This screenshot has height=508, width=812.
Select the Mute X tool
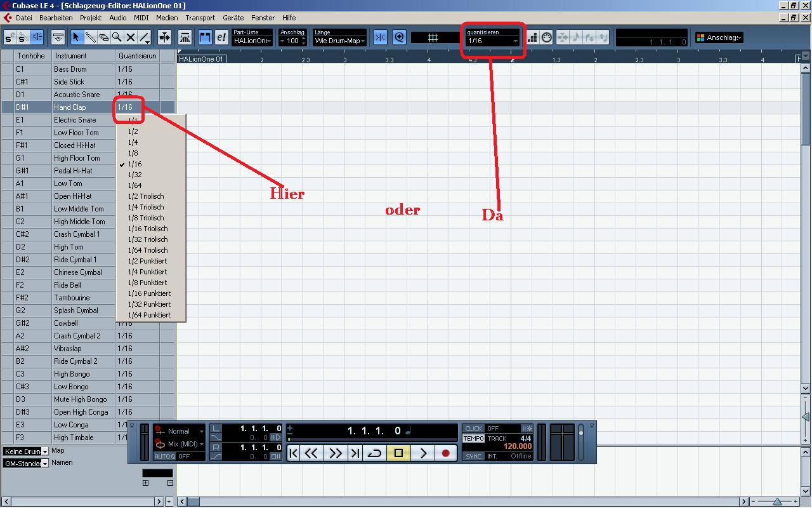click(130, 37)
